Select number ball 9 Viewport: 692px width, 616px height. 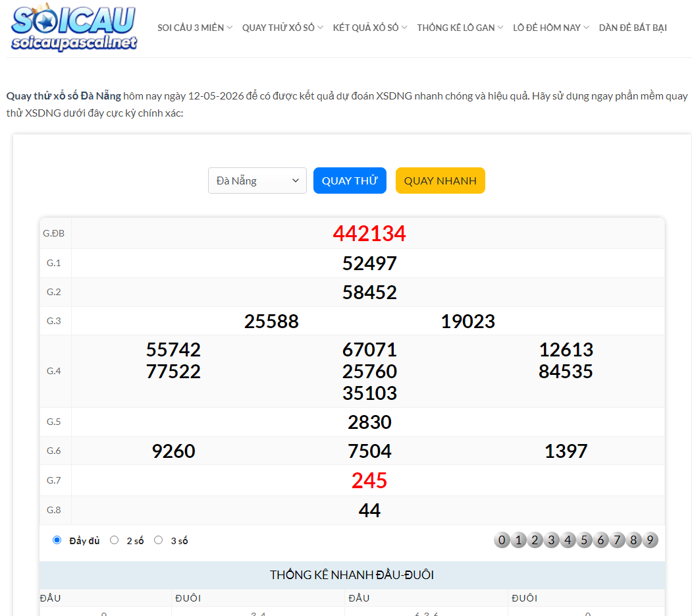650,540
